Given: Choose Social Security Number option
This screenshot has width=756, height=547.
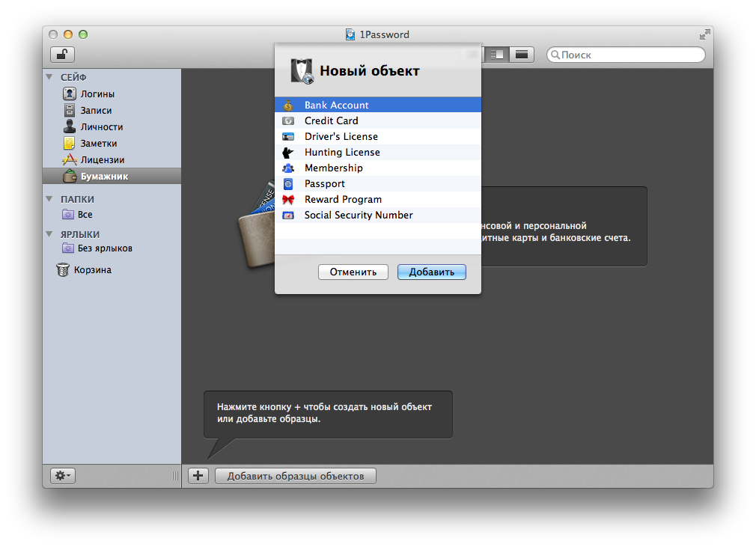Looking at the screenshot, I should (x=358, y=215).
